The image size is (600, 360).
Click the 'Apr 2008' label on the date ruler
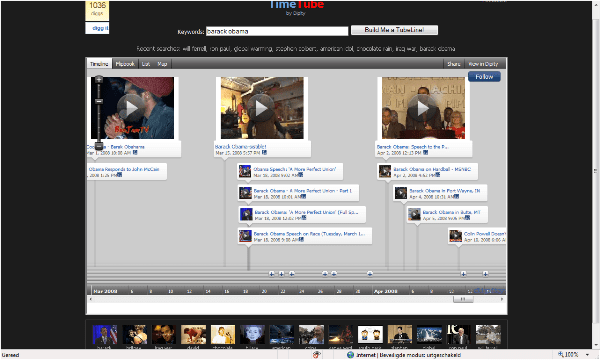point(385,292)
